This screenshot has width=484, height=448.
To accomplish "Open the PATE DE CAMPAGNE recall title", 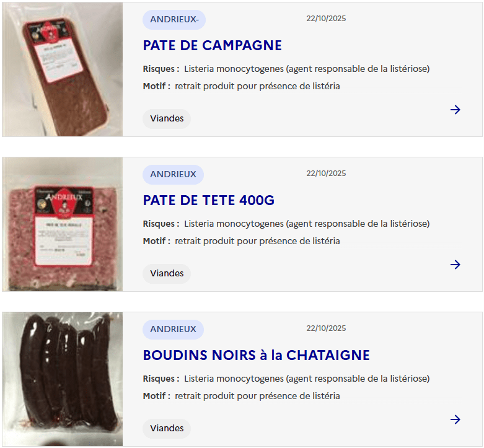I will coord(212,45).
